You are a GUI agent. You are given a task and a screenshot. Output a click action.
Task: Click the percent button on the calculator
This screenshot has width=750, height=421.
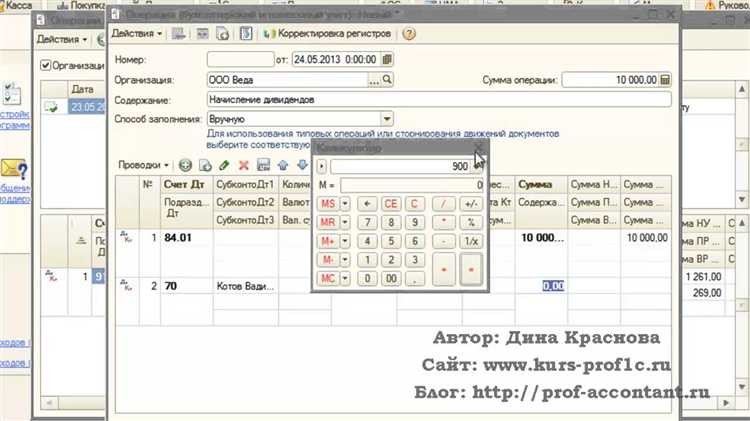[471, 222]
